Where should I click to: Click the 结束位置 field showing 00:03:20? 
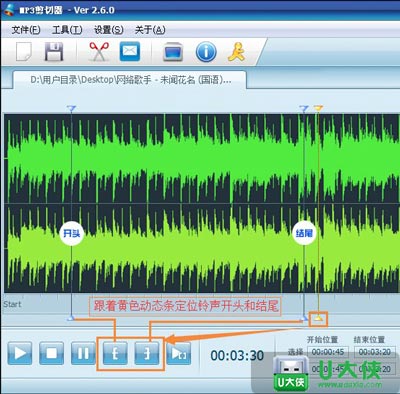pos(375,352)
